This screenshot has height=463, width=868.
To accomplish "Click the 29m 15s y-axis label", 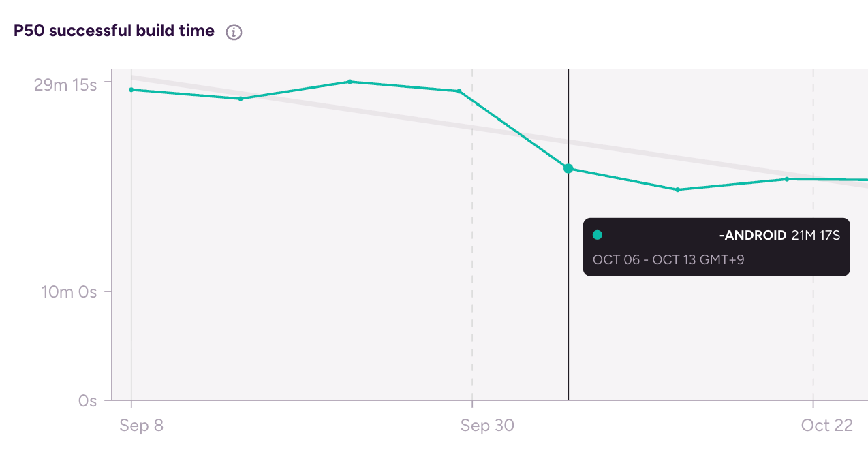I will click(65, 85).
